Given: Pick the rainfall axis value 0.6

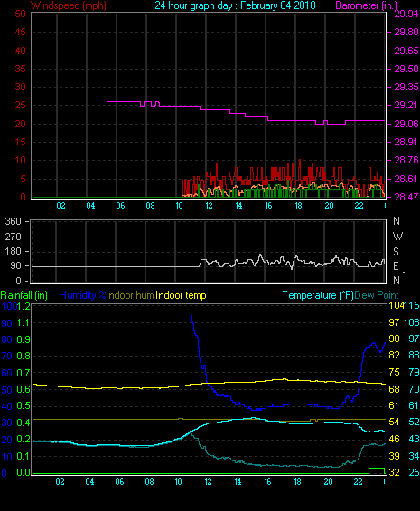Looking at the screenshot, I should coord(23,390).
